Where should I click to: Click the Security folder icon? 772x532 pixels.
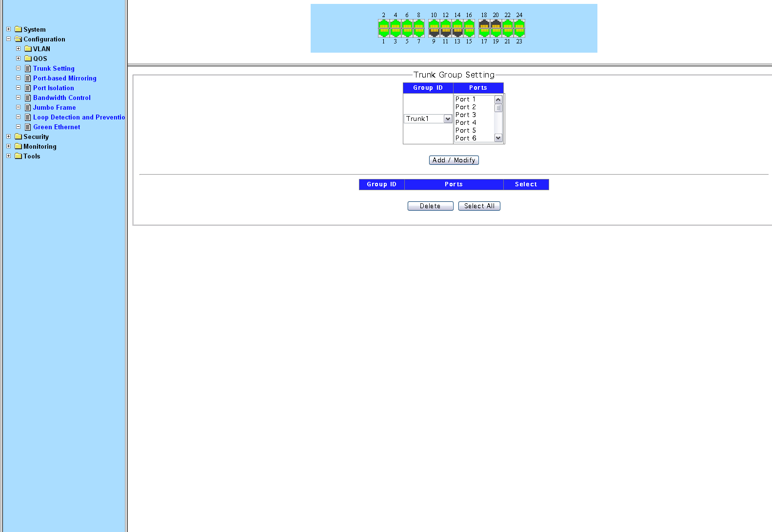point(19,137)
